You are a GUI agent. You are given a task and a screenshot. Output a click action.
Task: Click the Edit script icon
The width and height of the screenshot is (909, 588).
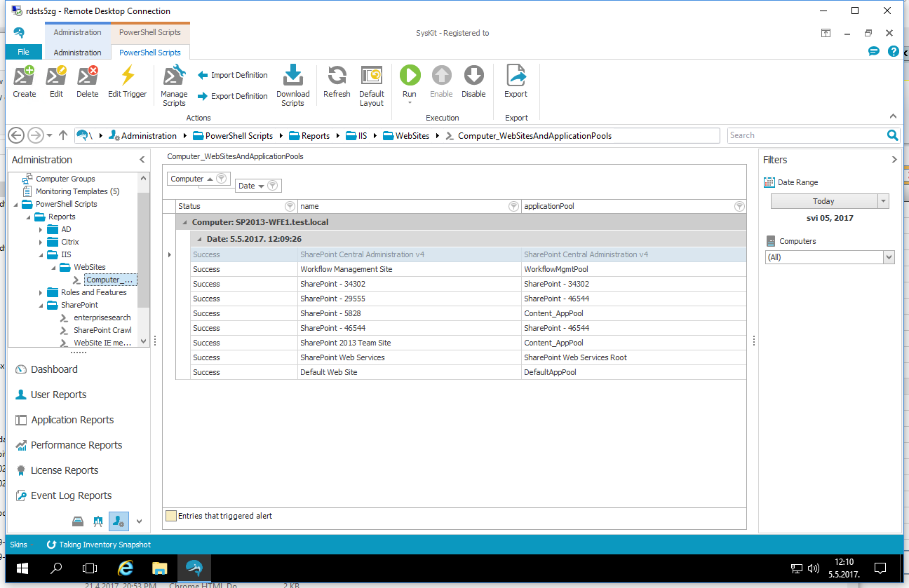click(x=56, y=76)
